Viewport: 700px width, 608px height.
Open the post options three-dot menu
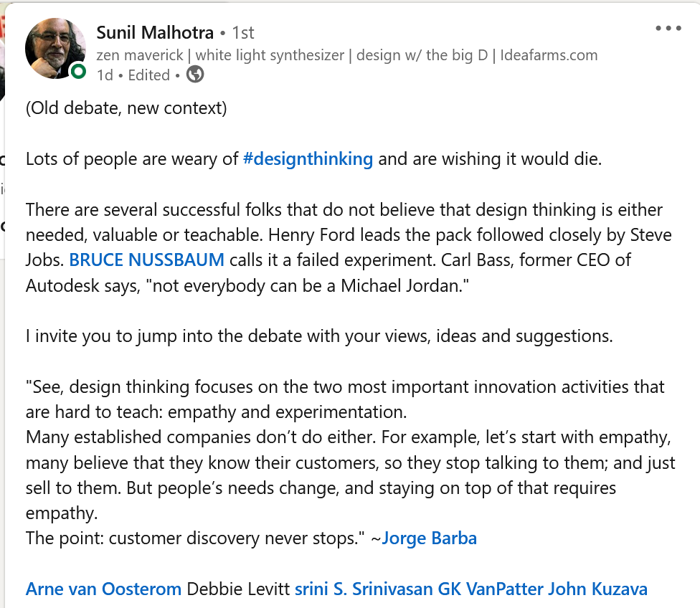tap(669, 27)
